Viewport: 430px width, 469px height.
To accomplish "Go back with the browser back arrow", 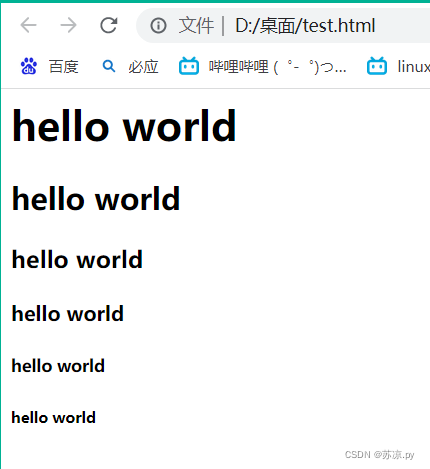I will (x=28, y=25).
